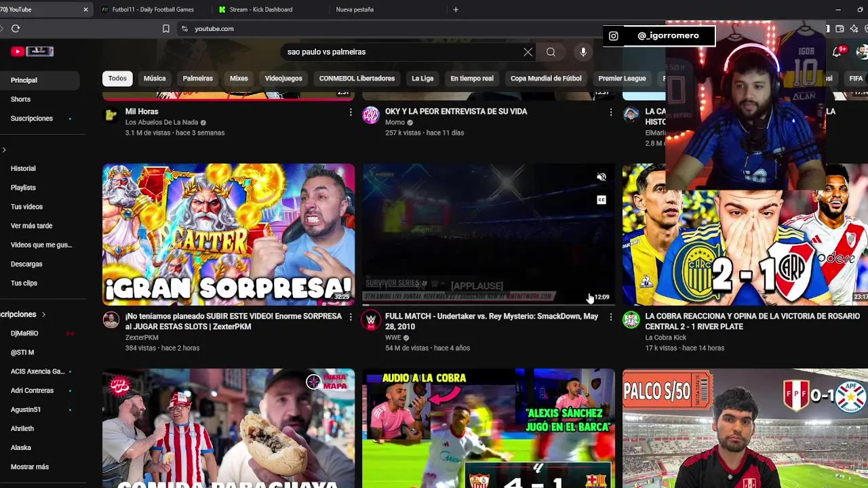The image size is (868, 488).
Task: Open WWE channel avatar icon
Action: pyautogui.click(x=370, y=320)
